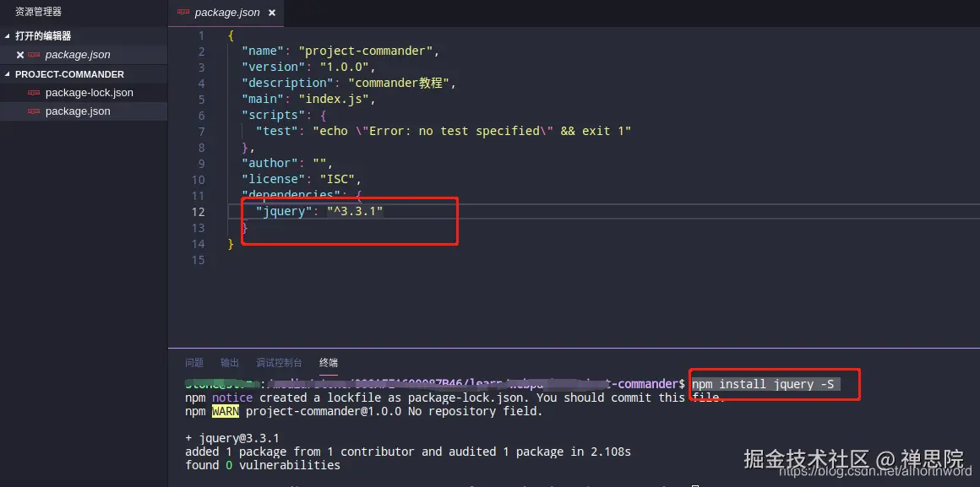
Task: Switch to the 问题 panel tab
Action: pyautogui.click(x=194, y=363)
